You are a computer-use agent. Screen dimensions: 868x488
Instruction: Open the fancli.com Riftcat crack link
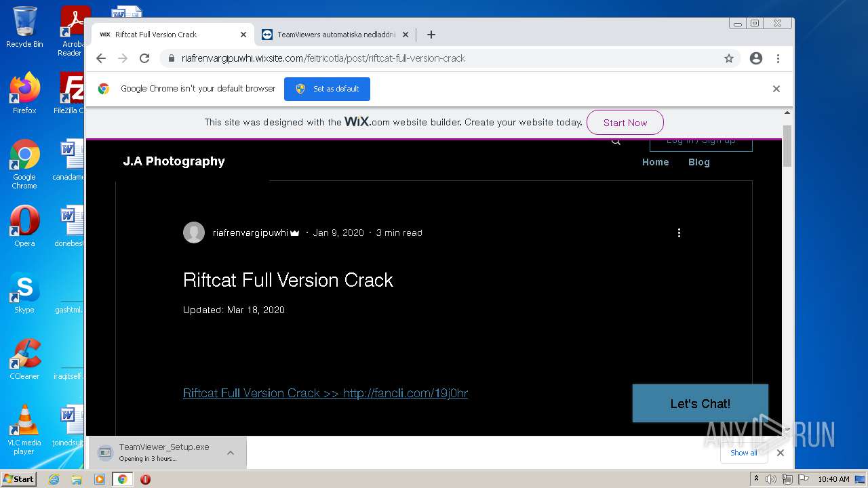tap(325, 393)
